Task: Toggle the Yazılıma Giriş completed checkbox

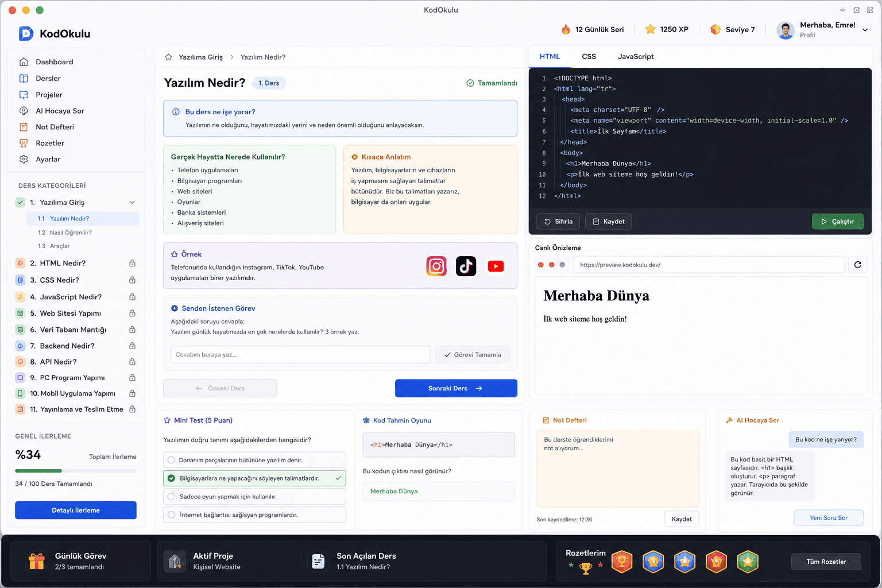Action: 20,202
